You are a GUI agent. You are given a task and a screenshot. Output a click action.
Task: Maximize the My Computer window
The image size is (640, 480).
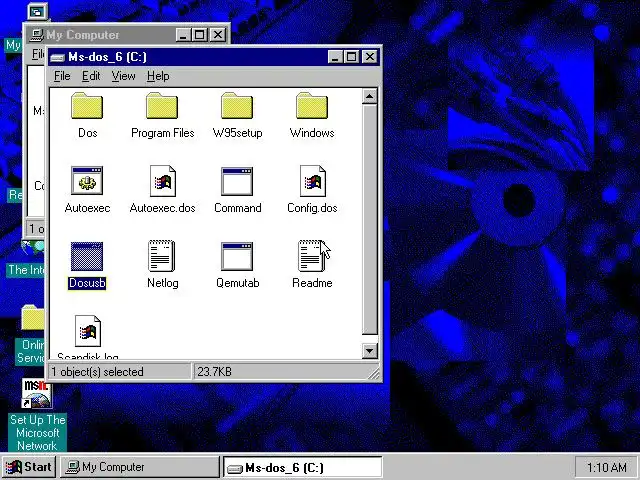200,35
